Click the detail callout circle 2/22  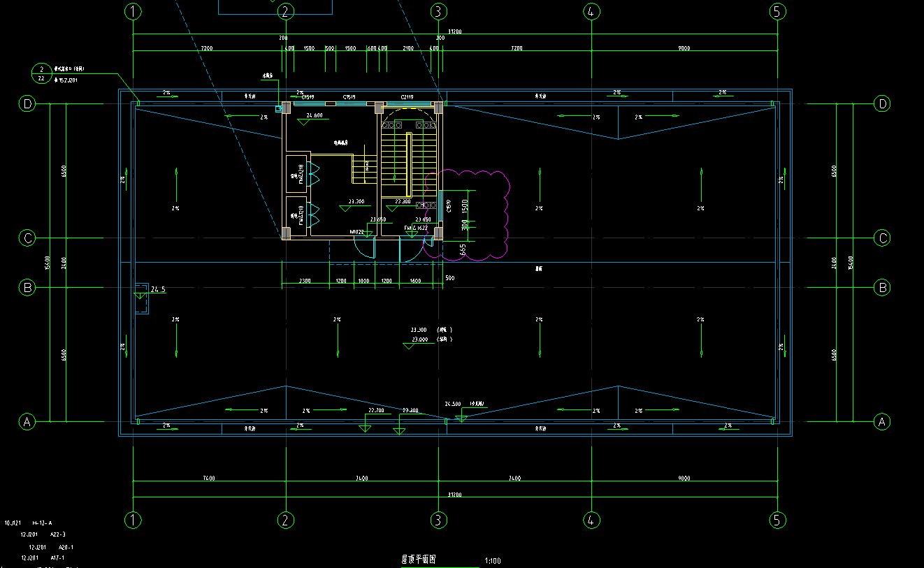(x=41, y=73)
